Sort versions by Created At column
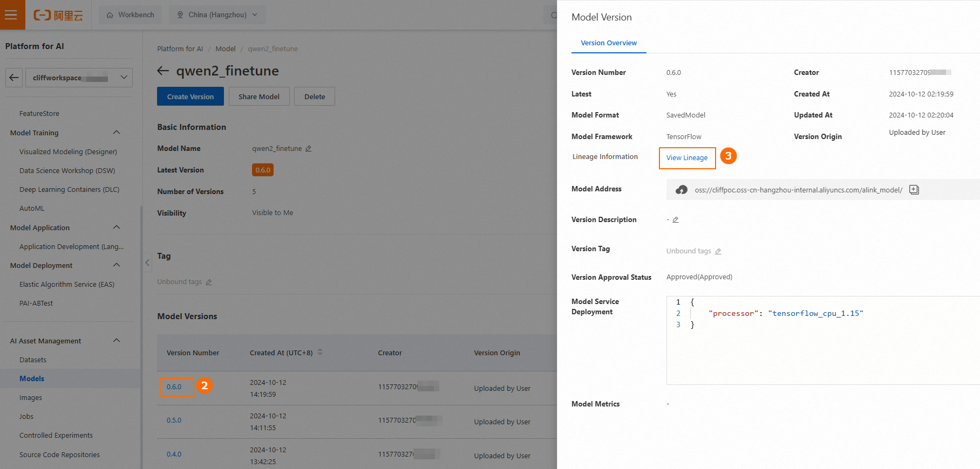Viewport: 980px width, 469px height. pyautogui.click(x=320, y=352)
